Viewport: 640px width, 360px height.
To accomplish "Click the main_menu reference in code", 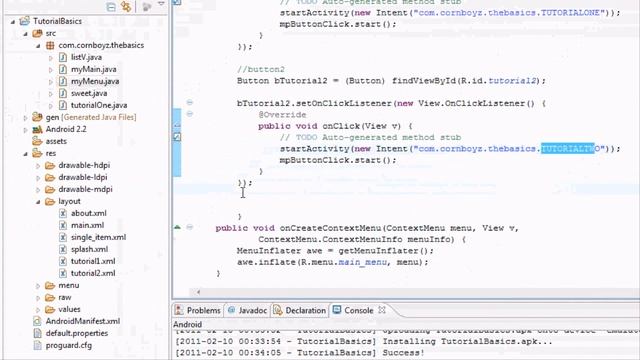I will pyautogui.click(x=362, y=262).
